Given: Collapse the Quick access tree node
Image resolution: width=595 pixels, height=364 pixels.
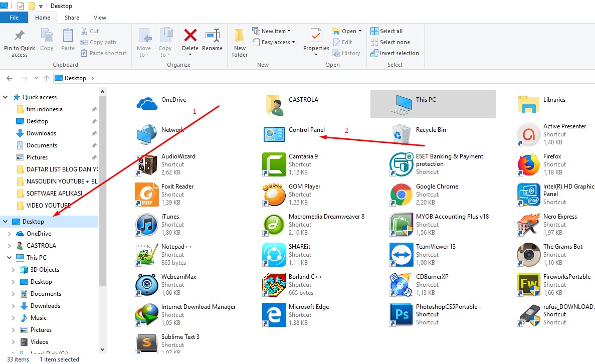Looking at the screenshot, I should coord(6,97).
